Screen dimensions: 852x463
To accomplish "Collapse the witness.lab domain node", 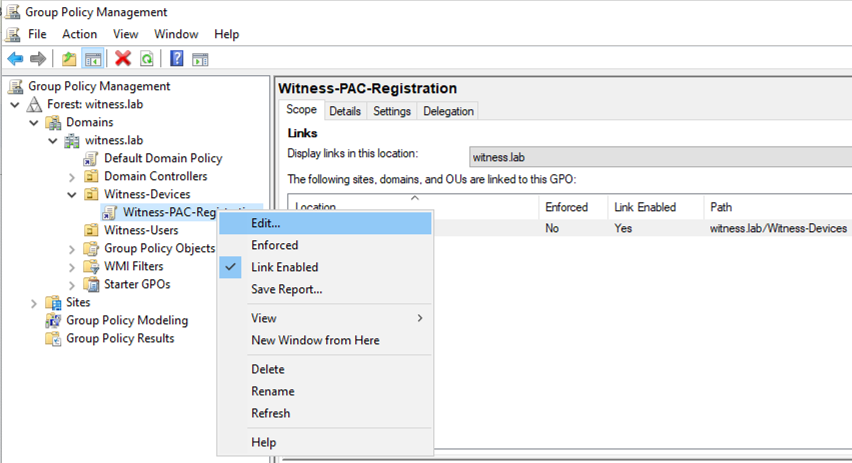I will click(53, 141).
